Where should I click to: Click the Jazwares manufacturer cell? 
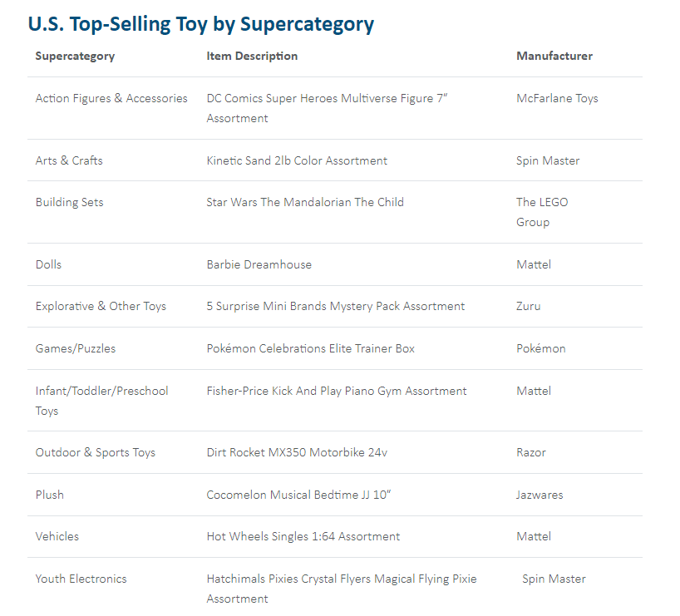coord(540,495)
